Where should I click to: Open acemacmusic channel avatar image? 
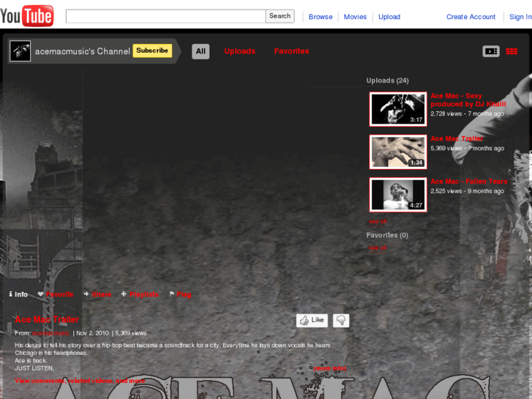click(20, 51)
